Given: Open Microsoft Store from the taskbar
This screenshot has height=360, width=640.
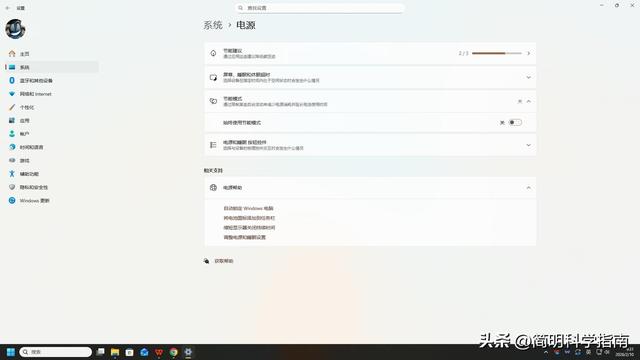Looking at the screenshot, I should point(130,352).
